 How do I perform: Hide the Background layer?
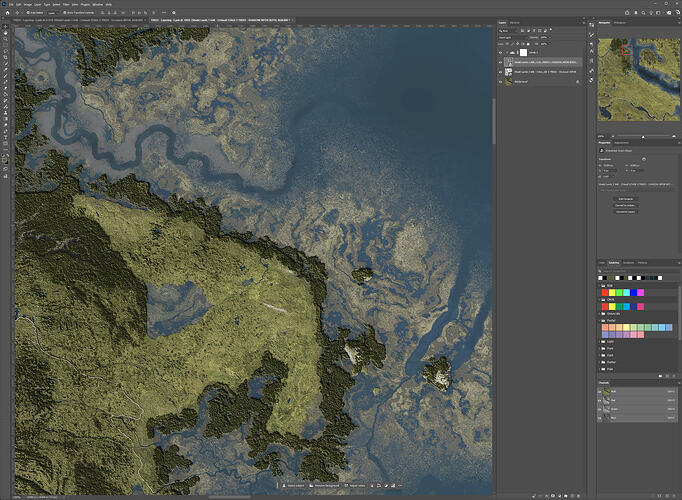pos(501,81)
